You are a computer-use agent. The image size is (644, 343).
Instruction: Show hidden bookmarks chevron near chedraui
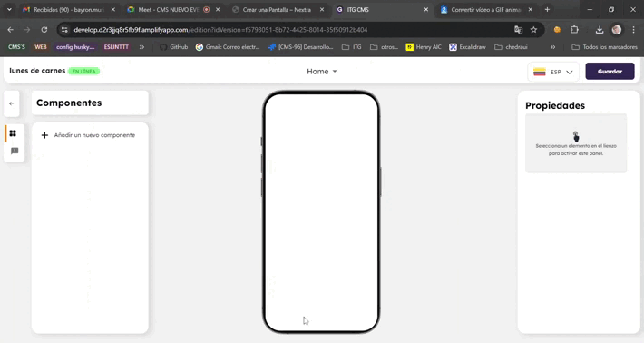tap(552, 47)
